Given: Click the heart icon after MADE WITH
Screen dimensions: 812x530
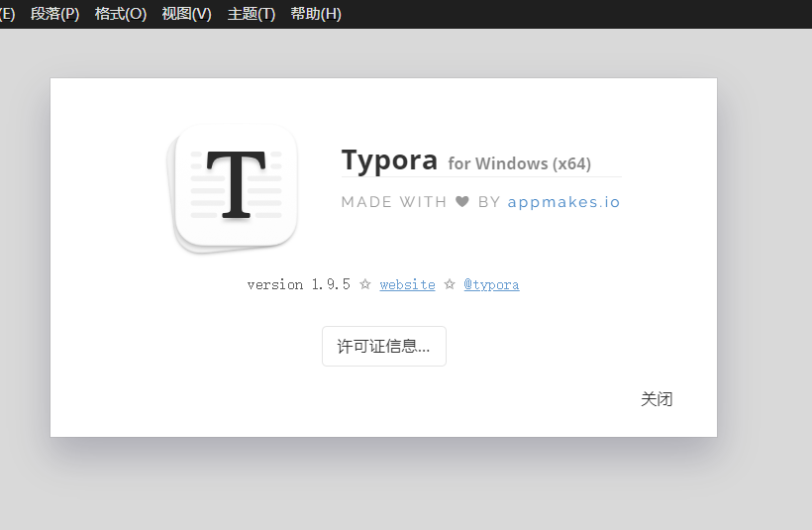Looking at the screenshot, I should (462, 201).
